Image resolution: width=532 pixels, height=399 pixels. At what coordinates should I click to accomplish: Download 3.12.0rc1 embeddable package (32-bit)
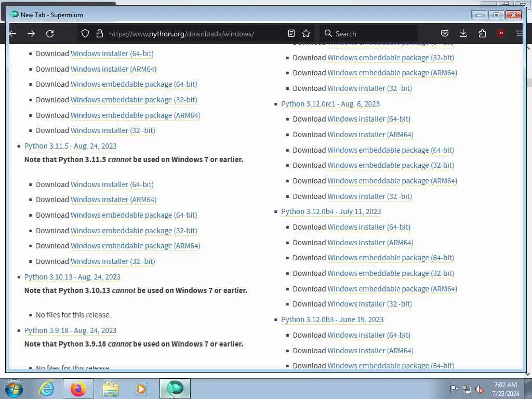click(x=391, y=166)
